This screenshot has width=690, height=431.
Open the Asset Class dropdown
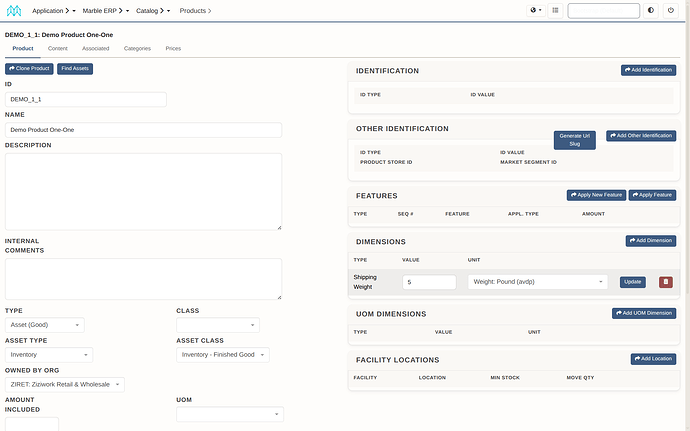coord(223,355)
